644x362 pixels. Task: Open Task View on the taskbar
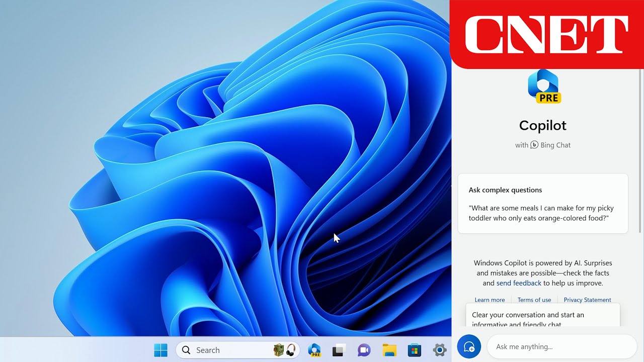339,350
